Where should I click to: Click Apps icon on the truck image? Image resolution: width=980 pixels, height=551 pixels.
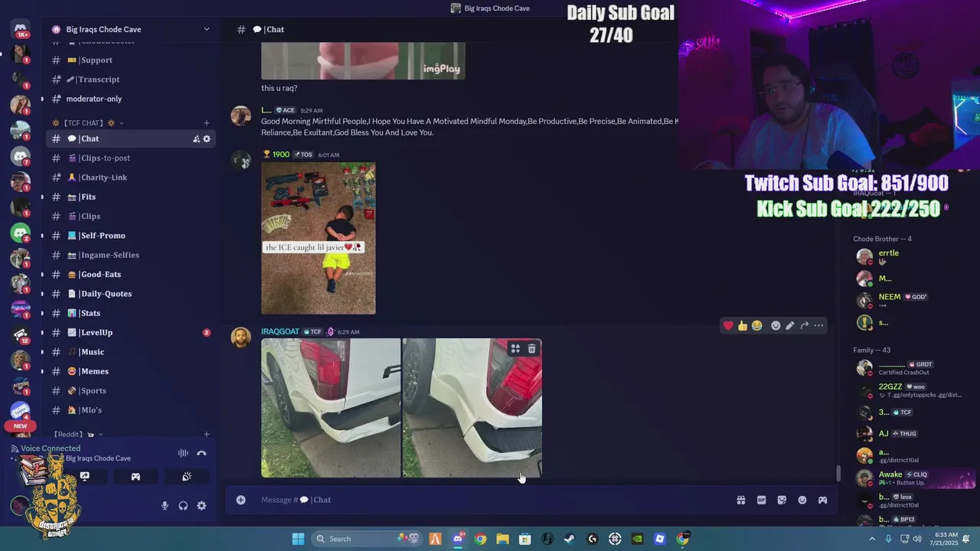pyautogui.click(x=516, y=349)
